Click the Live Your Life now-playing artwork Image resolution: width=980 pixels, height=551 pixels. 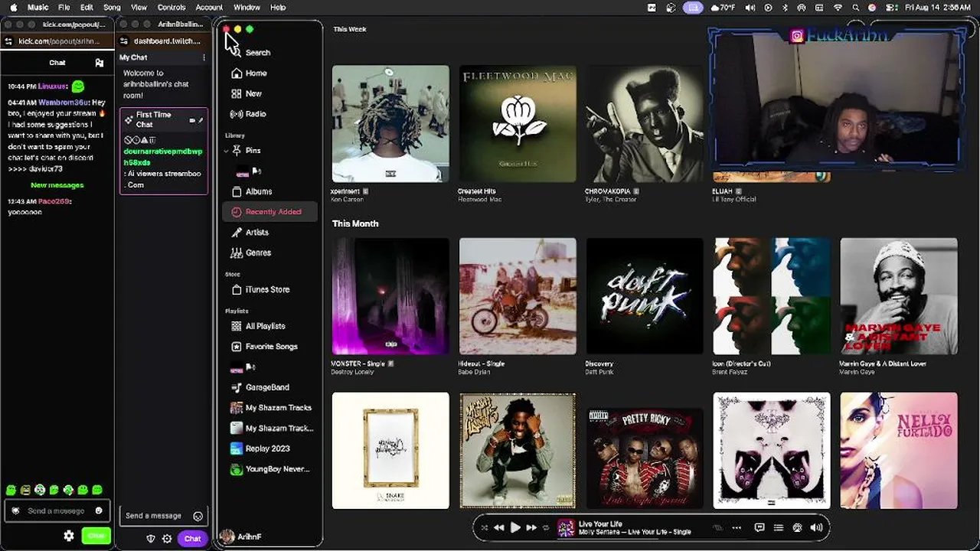coord(567,527)
